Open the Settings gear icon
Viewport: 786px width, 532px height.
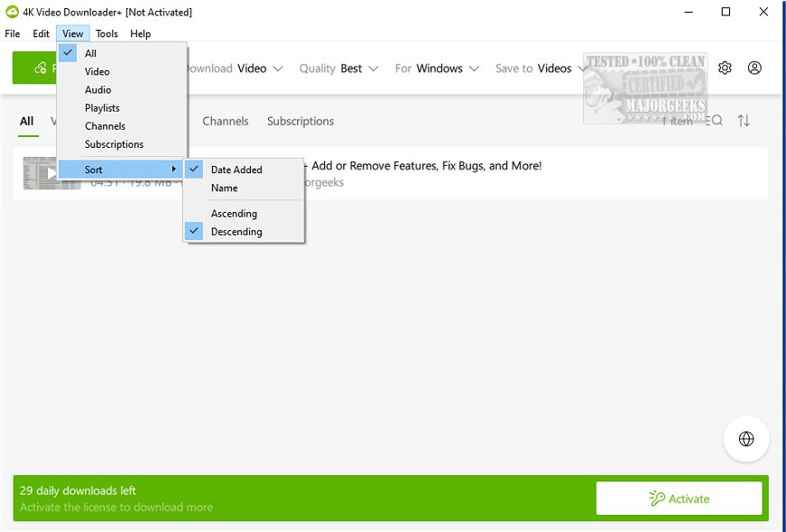[725, 68]
